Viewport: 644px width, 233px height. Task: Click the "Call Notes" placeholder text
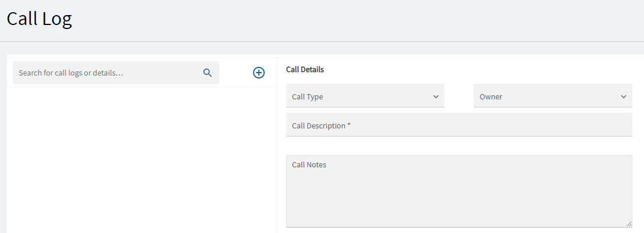click(x=309, y=164)
